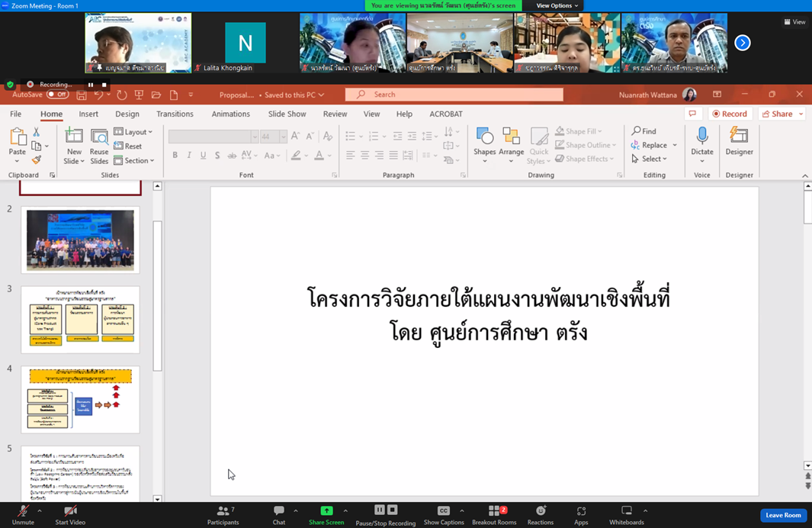This screenshot has width=812, height=528.
Task: Show next participants with the arrow
Action: tap(742, 43)
